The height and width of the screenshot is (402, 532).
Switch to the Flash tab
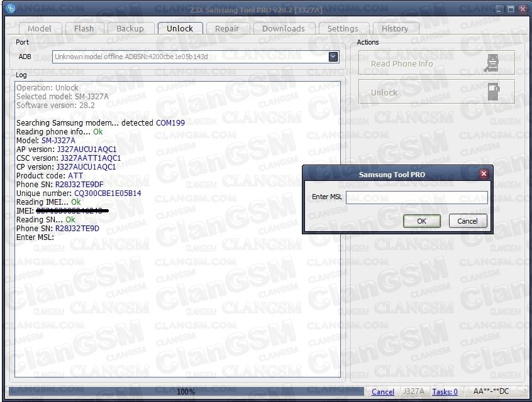(x=84, y=28)
